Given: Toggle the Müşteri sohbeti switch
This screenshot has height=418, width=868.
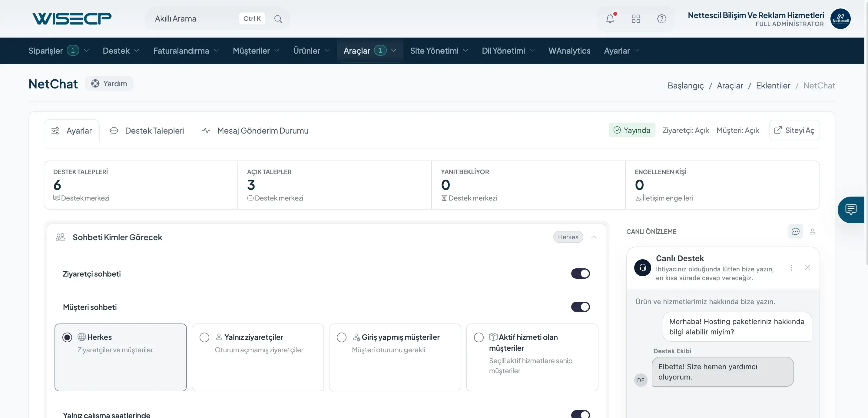Looking at the screenshot, I should (x=580, y=307).
